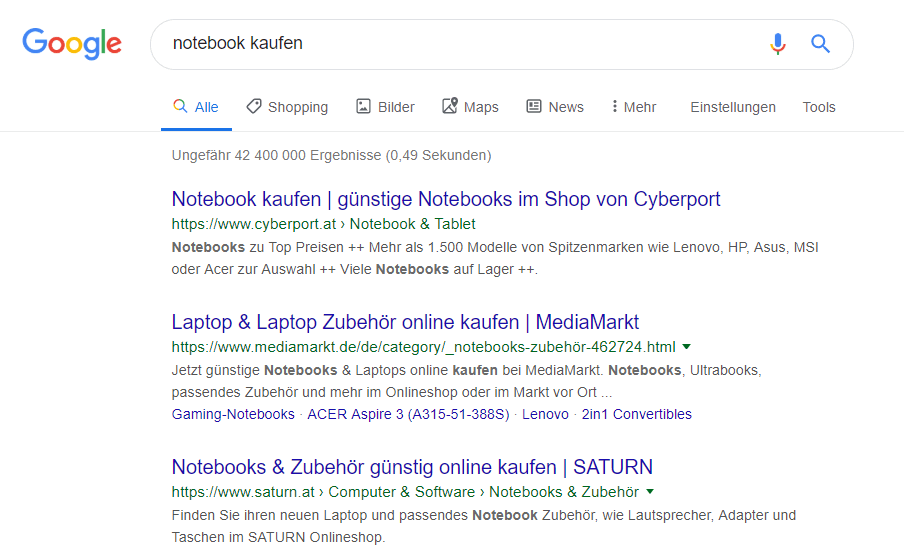Open the SATURN Notebooks & Zubehör result
The width and height of the screenshot is (904, 560).
coord(412,467)
